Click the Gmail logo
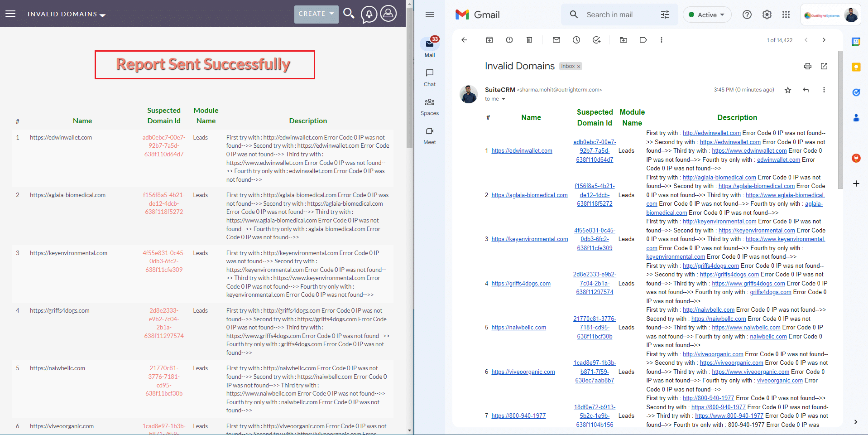868x435 pixels. coord(478,14)
